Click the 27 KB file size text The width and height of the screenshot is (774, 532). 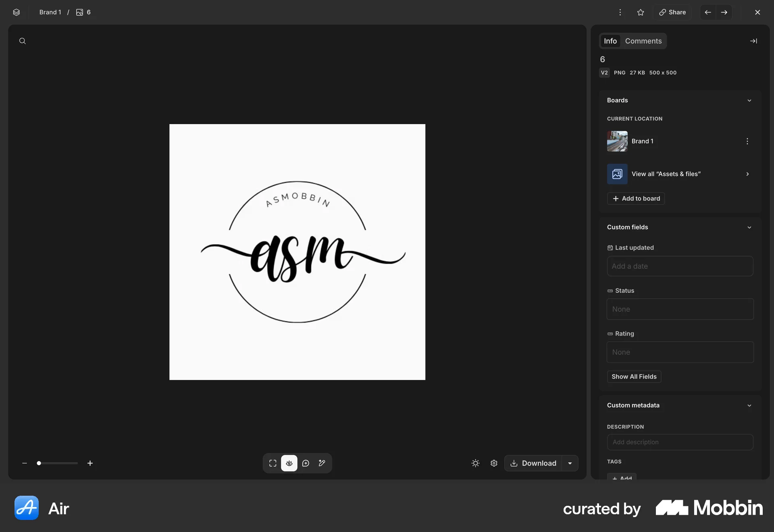point(637,73)
